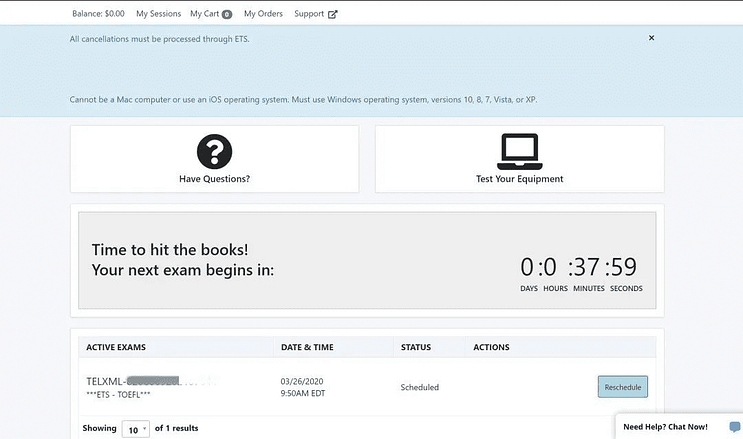743x439 pixels.
Task: Click the STATUS column header
Action: pyautogui.click(x=415, y=347)
